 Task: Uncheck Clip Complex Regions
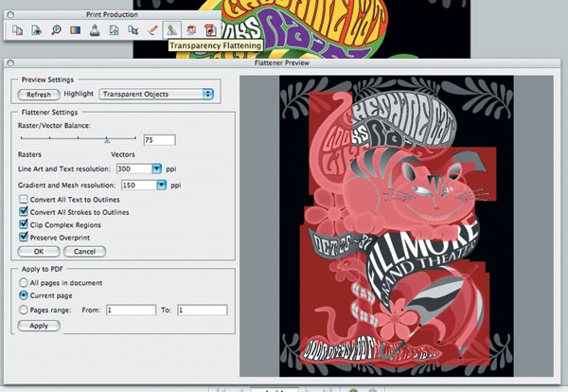(x=24, y=223)
